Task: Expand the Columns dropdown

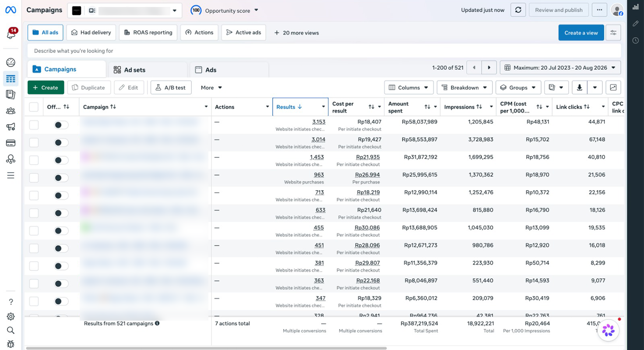Action: (x=409, y=88)
